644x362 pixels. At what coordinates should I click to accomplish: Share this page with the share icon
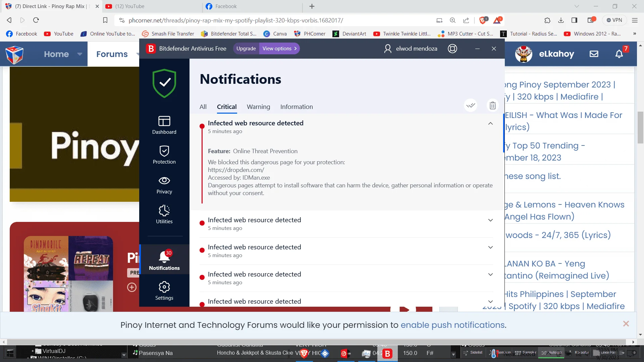[x=466, y=20]
